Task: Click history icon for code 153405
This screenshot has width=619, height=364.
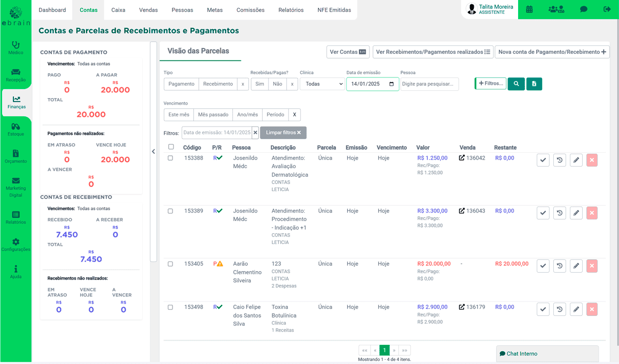Action: pyautogui.click(x=559, y=266)
